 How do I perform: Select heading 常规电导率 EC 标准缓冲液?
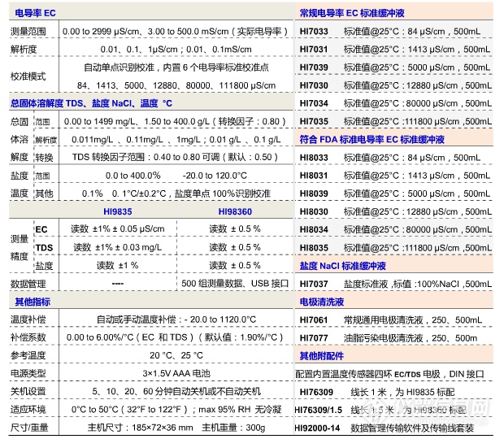[352, 13]
